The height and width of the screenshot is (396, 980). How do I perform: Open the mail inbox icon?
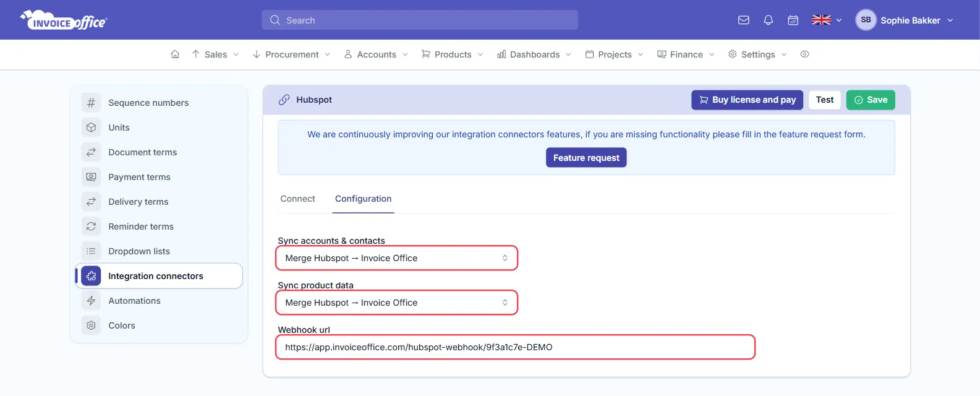(x=744, y=20)
